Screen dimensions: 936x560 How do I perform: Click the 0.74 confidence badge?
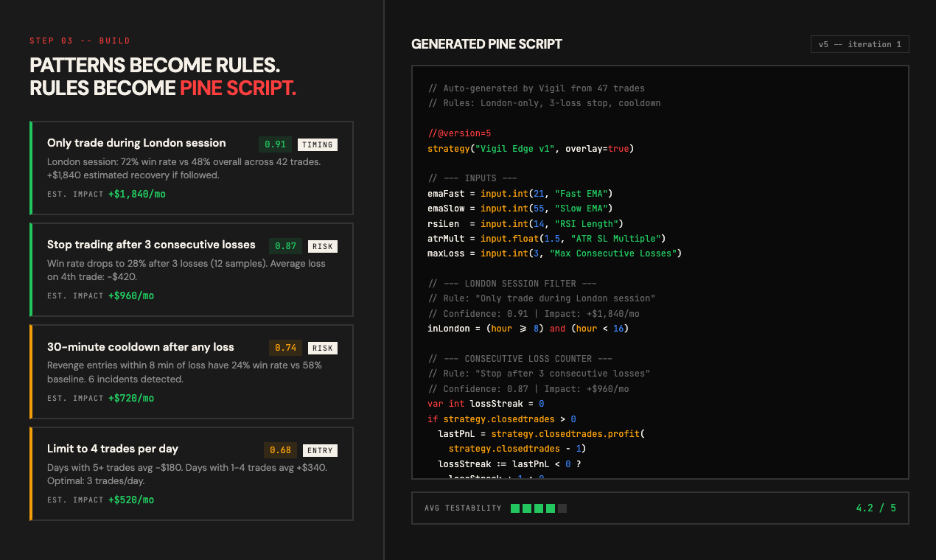(286, 348)
